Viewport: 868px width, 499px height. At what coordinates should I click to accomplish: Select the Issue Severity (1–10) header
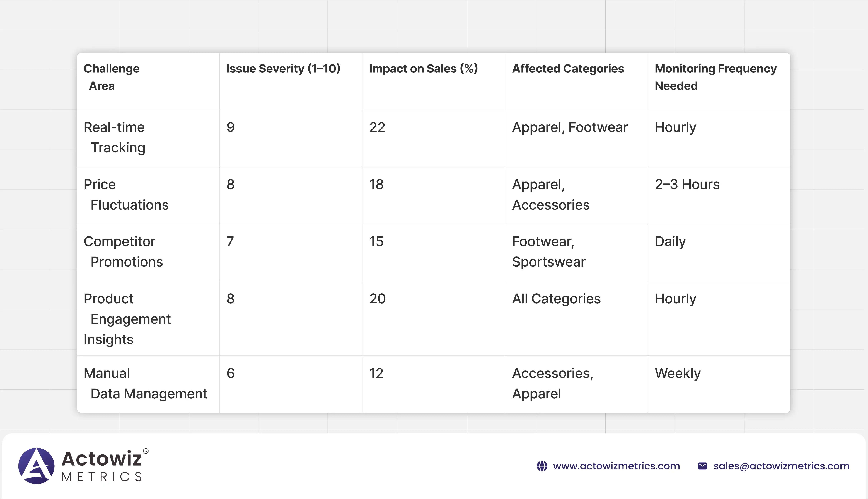point(283,69)
